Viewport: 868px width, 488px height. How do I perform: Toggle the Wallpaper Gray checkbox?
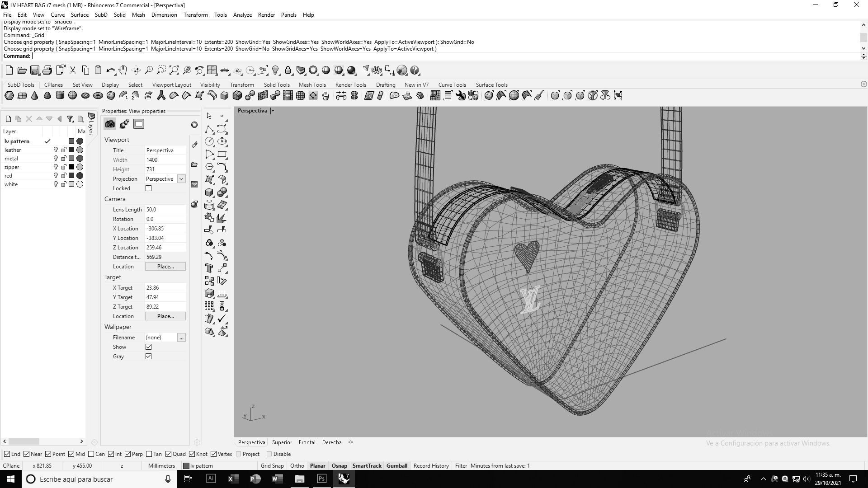(148, 357)
